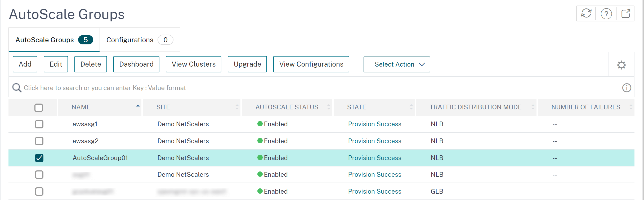Sort by the STATE column
This screenshot has height=200, width=644.
pos(374,107)
